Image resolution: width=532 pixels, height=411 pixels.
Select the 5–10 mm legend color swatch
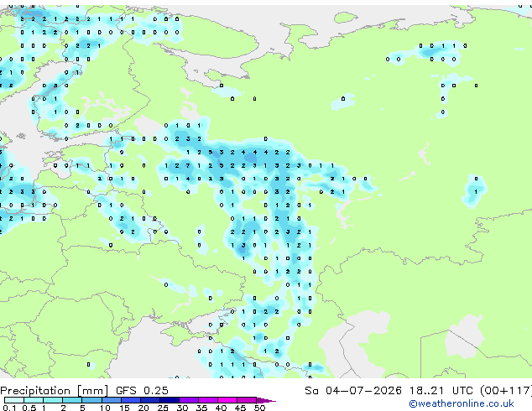91,400
